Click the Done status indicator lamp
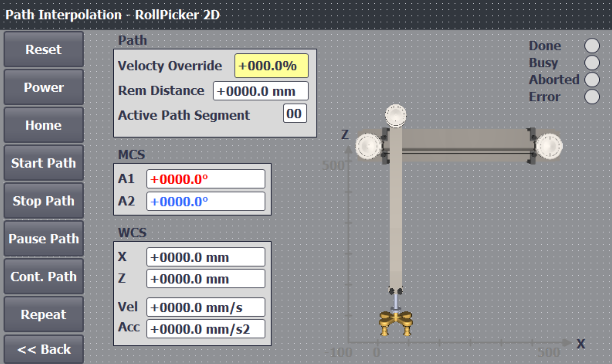 (x=592, y=46)
